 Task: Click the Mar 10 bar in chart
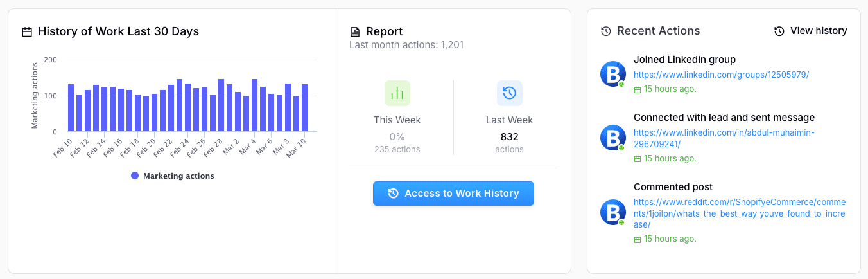click(x=305, y=108)
